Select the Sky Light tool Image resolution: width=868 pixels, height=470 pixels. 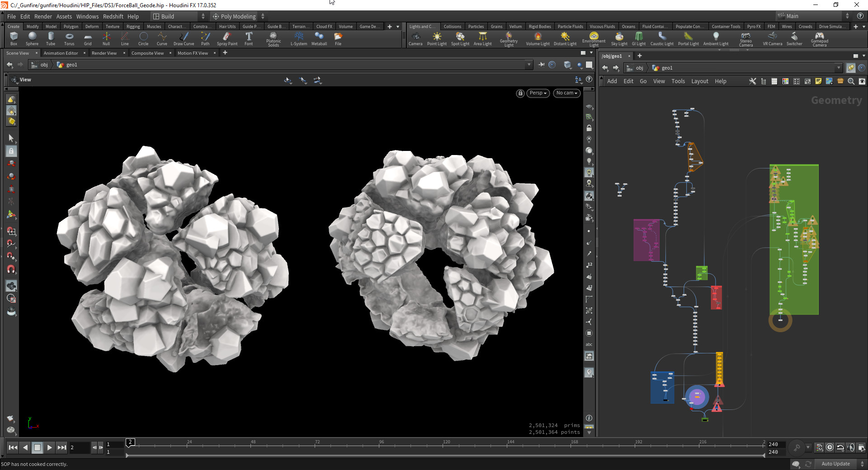click(619, 39)
